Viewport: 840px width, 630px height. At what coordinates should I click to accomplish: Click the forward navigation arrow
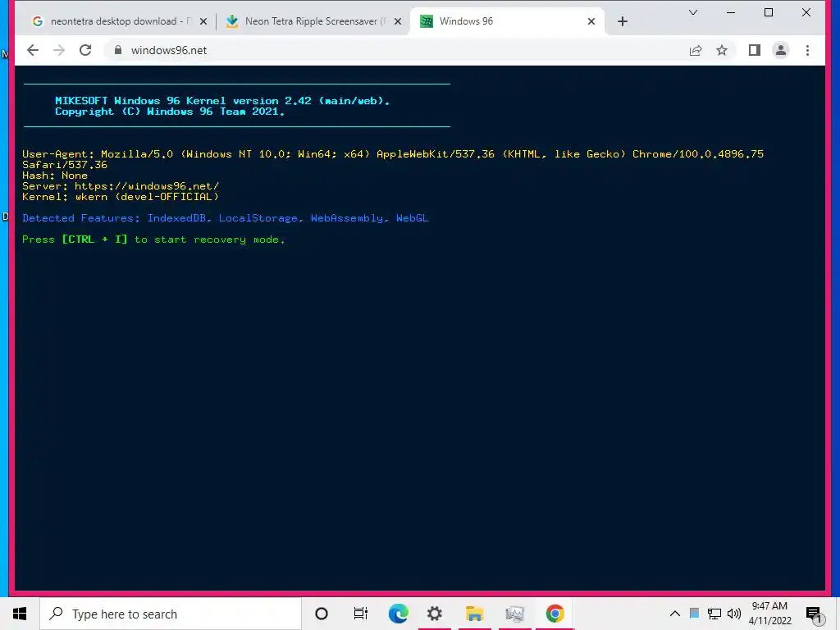point(59,50)
